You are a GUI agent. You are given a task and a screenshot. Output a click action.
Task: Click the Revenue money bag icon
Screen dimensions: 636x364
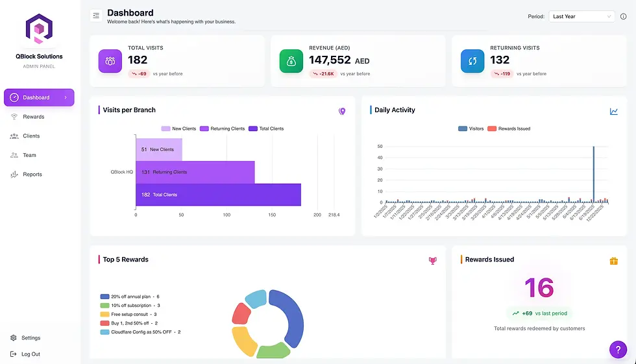click(x=291, y=61)
